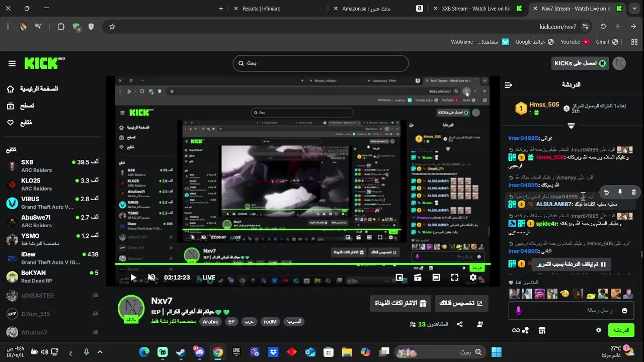
Task: Click the Get KICKs button
Action: [x=580, y=63]
